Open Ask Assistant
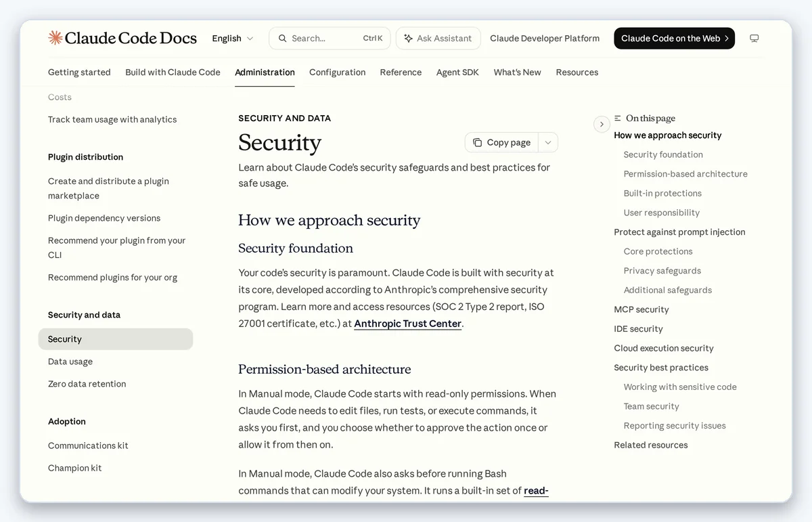 click(x=438, y=39)
